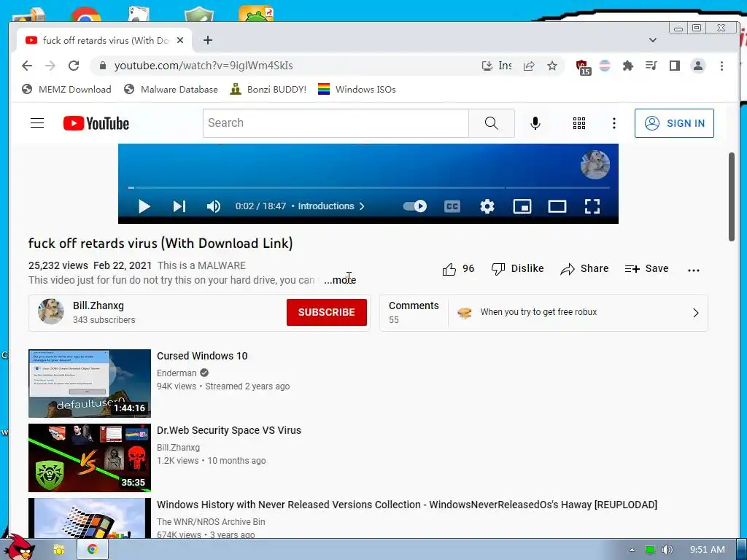The width and height of the screenshot is (747, 560).
Task: Open YouTube settings three-dot menu
Action: click(614, 123)
